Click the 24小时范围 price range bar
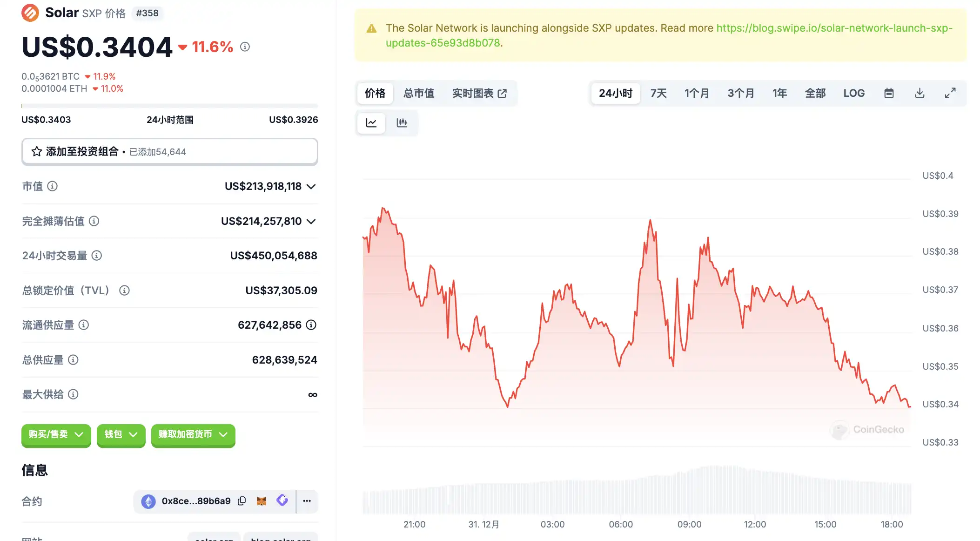This screenshot has width=980, height=541. 169,106
